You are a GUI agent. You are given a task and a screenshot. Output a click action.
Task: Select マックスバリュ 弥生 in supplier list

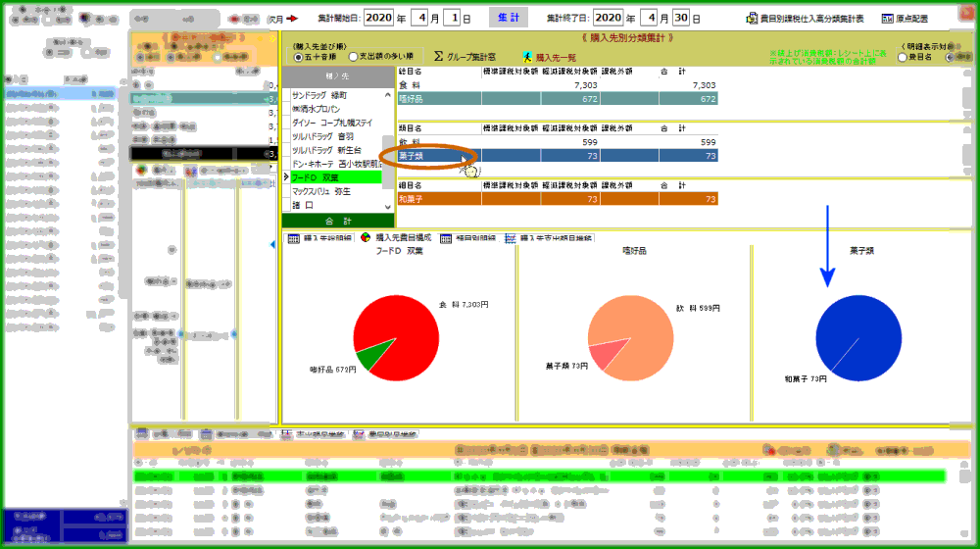[x=337, y=191]
